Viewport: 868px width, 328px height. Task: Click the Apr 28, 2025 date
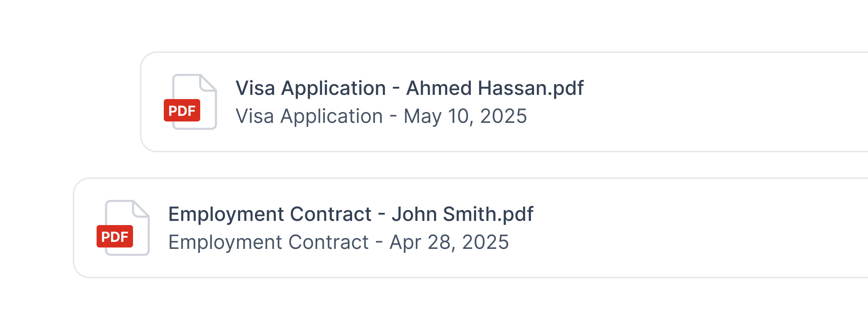449,242
